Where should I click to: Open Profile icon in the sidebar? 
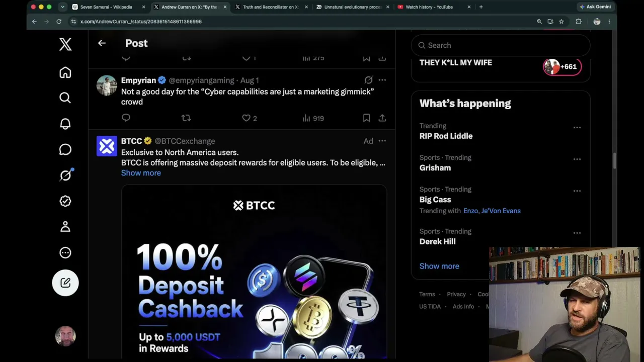pyautogui.click(x=65, y=227)
